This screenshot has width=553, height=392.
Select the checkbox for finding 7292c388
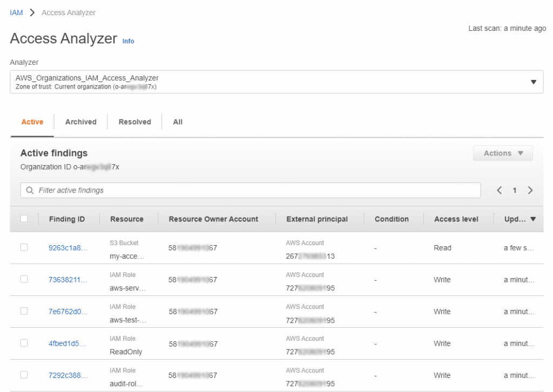[24, 375]
